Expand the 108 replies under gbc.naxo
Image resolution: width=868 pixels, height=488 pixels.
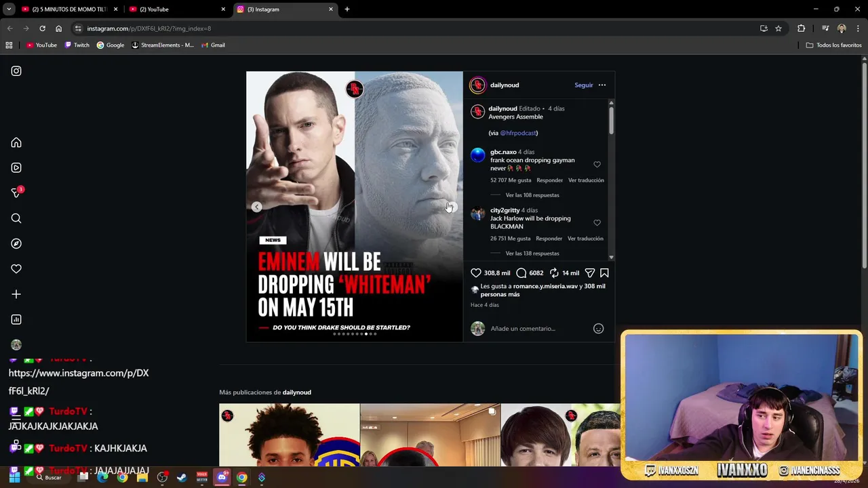point(532,195)
